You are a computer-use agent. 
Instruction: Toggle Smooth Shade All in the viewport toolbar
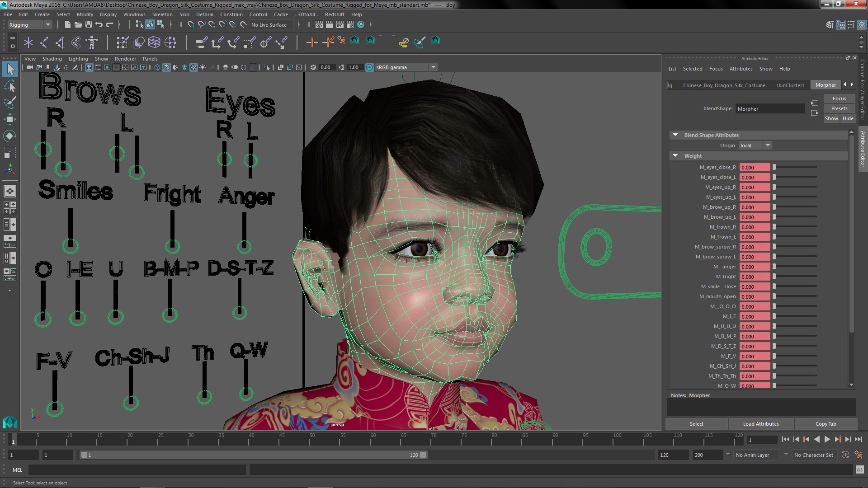click(x=166, y=67)
